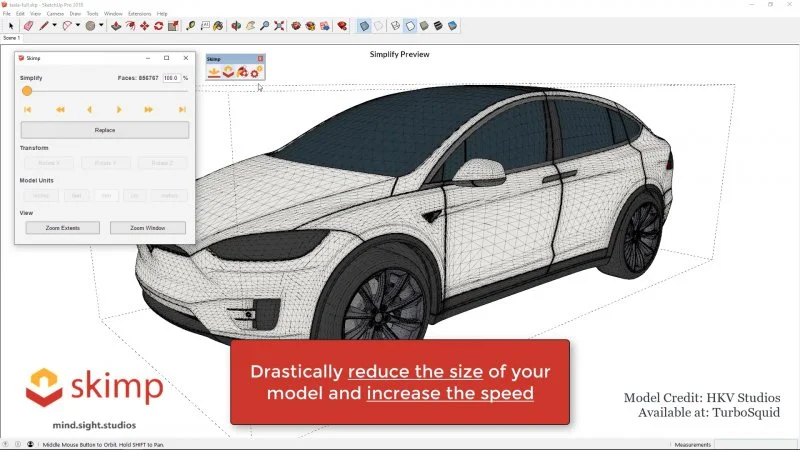Select the Scale tool
The width and height of the screenshot is (800, 450).
[x=173, y=26]
